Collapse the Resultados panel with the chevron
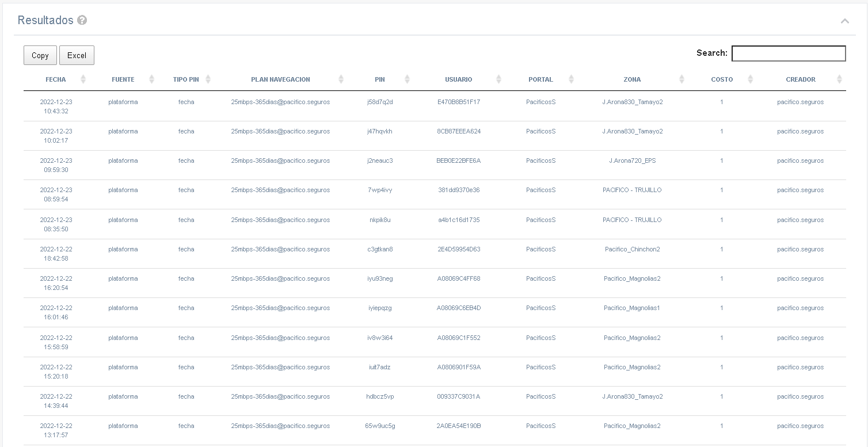 tap(844, 21)
